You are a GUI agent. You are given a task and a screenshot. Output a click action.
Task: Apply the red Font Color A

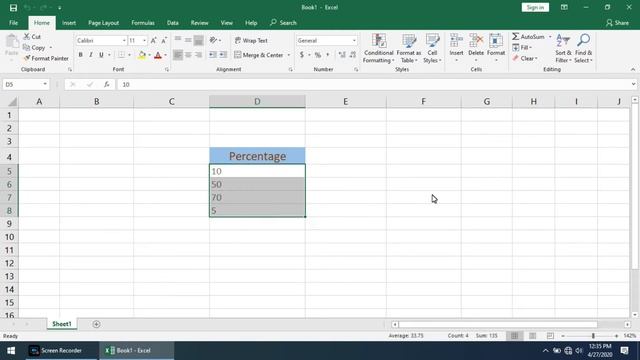tap(158, 55)
